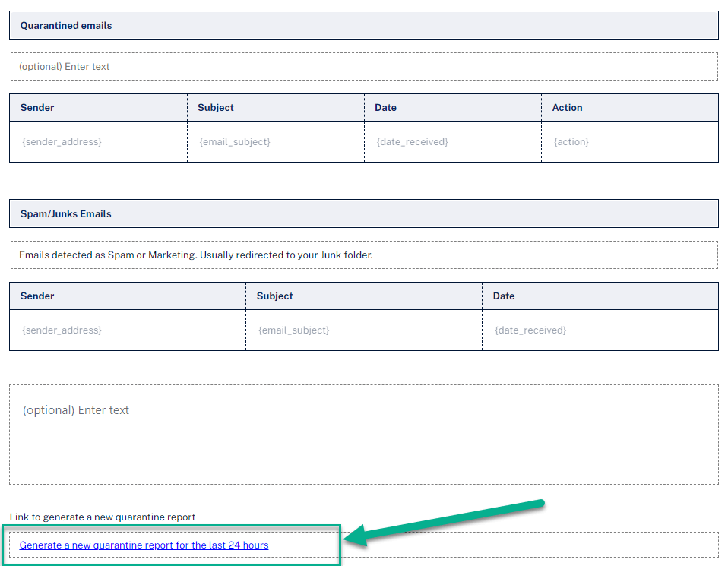This screenshot has width=728, height=566.
Task: Select the {action} placeholder cell
Action: tap(630, 141)
